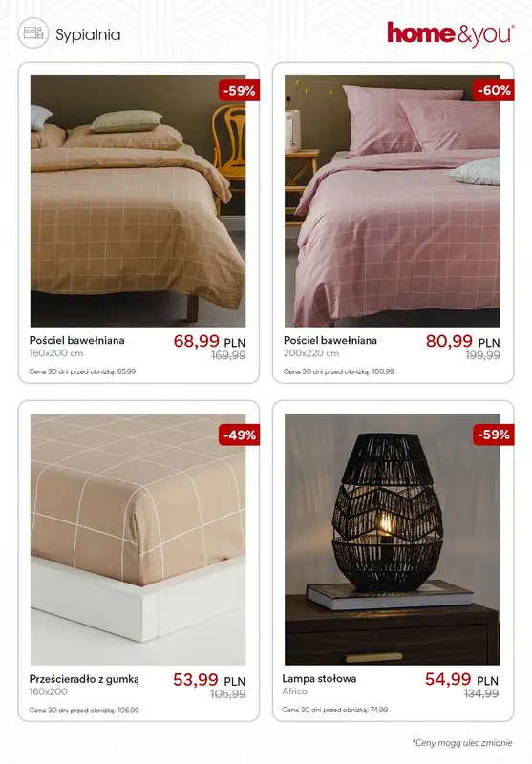Open Pościel bawełniana 200x220 cm title
532x764 pixels.
pos(330,346)
